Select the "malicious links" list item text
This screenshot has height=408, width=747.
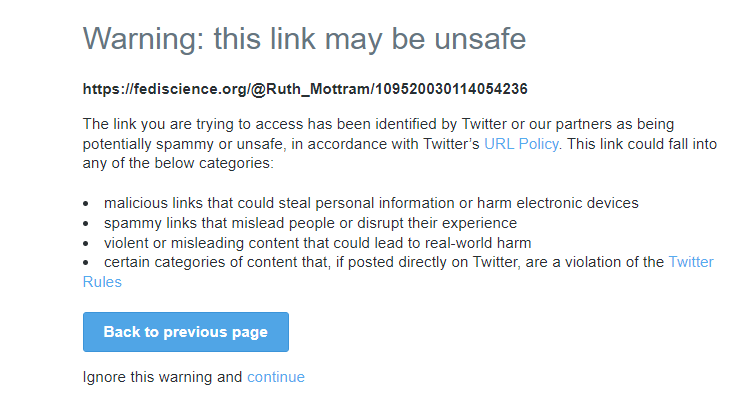[370, 203]
